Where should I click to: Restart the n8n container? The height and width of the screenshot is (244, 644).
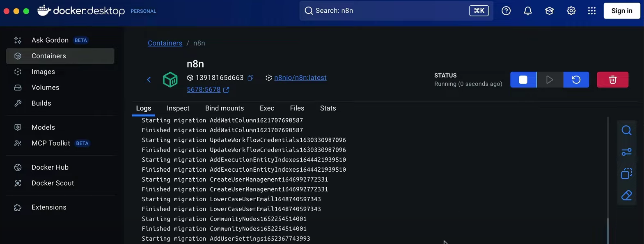click(576, 80)
